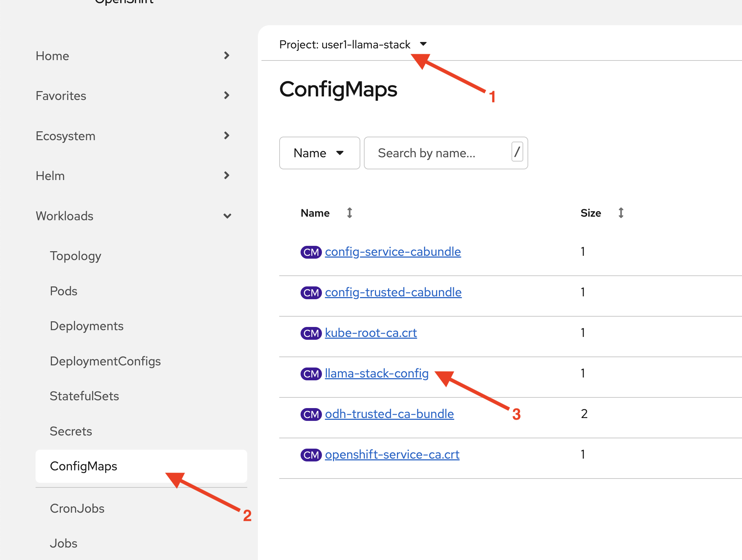Open the openshift-service-ca.crt link
742x560 pixels.
coord(392,454)
